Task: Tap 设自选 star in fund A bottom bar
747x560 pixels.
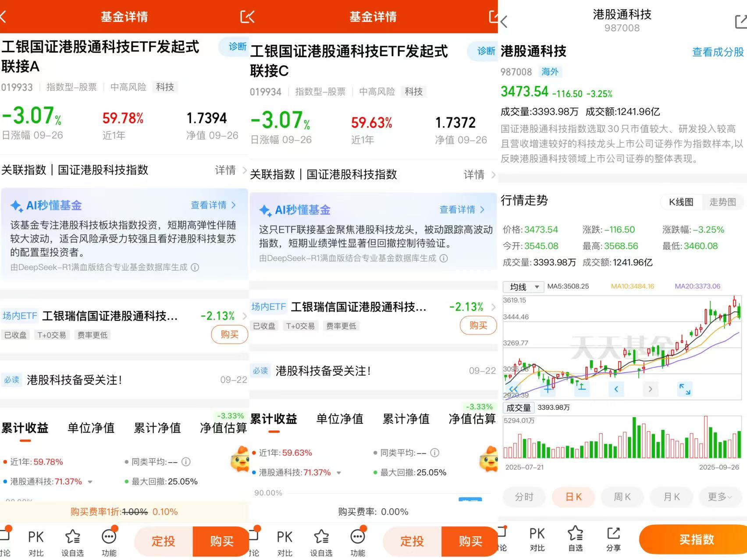Action: click(72, 542)
